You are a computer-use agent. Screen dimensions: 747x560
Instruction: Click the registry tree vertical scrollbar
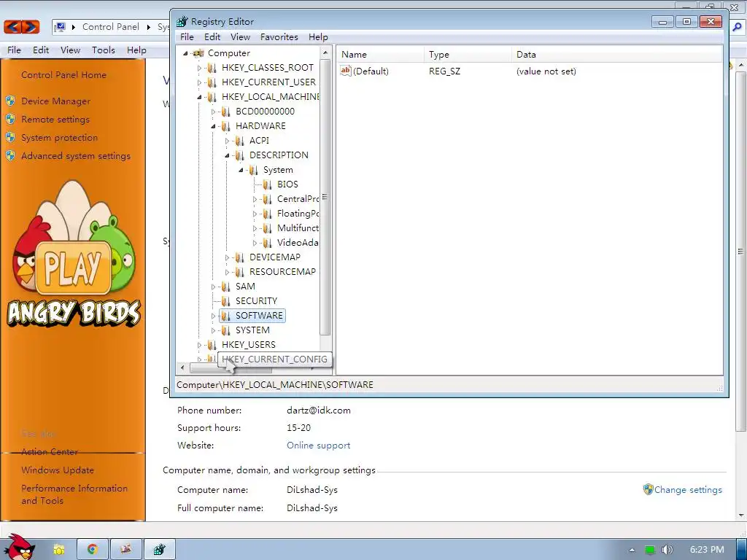coord(325,197)
